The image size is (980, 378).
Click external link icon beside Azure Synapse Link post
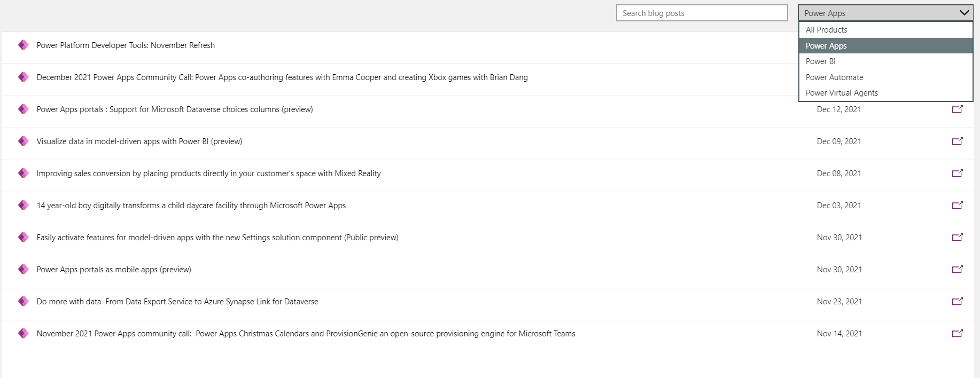[x=958, y=301]
